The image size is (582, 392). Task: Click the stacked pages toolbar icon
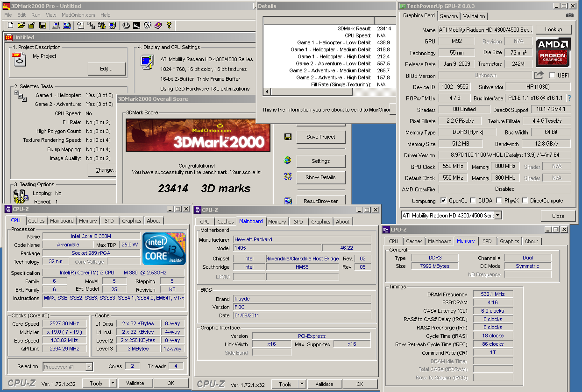tap(147, 25)
